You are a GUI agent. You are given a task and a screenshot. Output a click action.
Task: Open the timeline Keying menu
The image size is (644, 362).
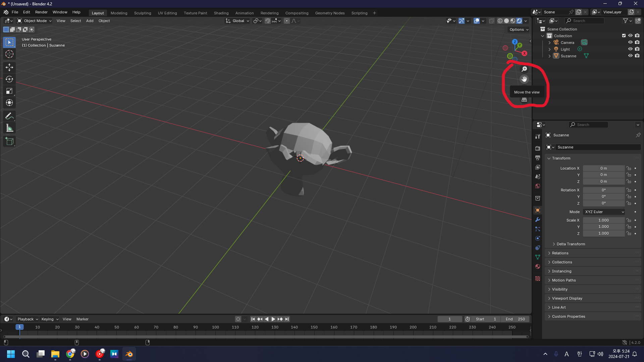50,319
